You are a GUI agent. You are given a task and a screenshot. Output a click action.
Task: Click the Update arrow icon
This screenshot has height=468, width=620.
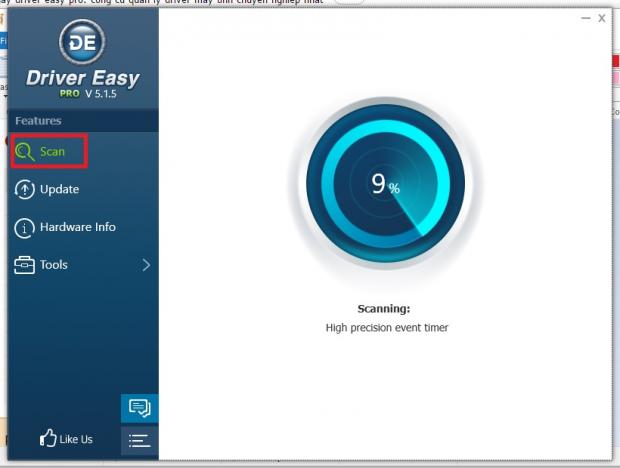coord(24,190)
